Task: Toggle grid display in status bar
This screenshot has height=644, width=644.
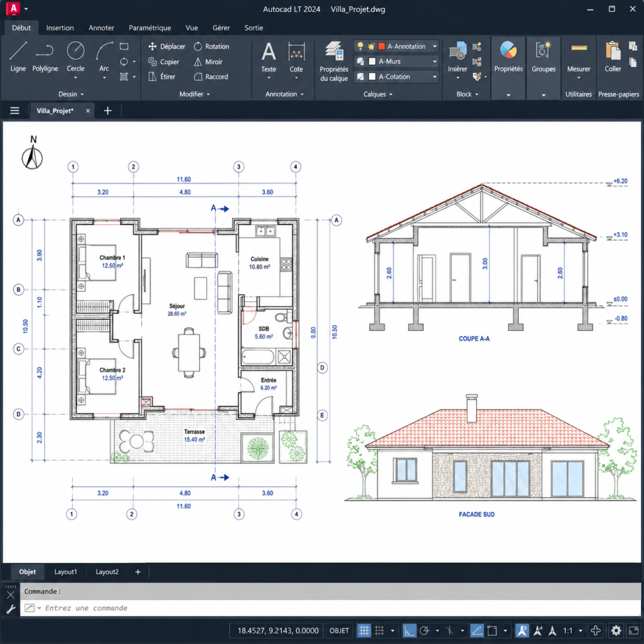Action: pyautogui.click(x=364, y=630)
